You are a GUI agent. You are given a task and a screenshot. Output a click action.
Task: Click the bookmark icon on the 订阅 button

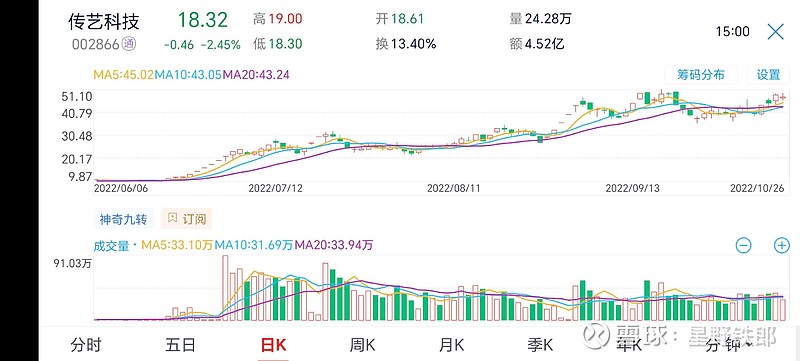coord(172,219)
